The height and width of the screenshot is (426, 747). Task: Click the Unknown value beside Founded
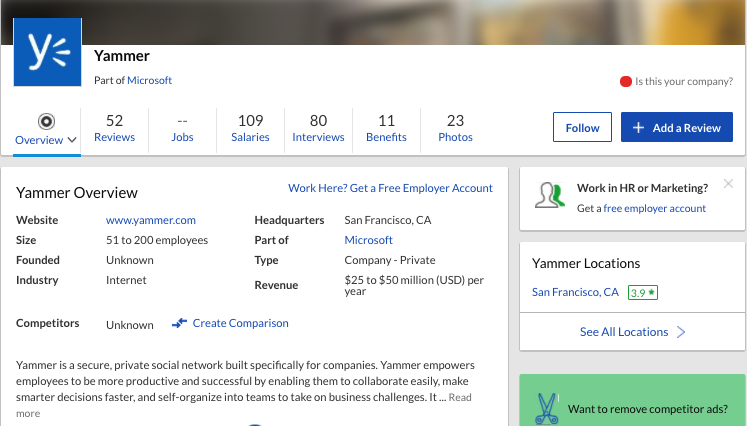coord(130,260)
